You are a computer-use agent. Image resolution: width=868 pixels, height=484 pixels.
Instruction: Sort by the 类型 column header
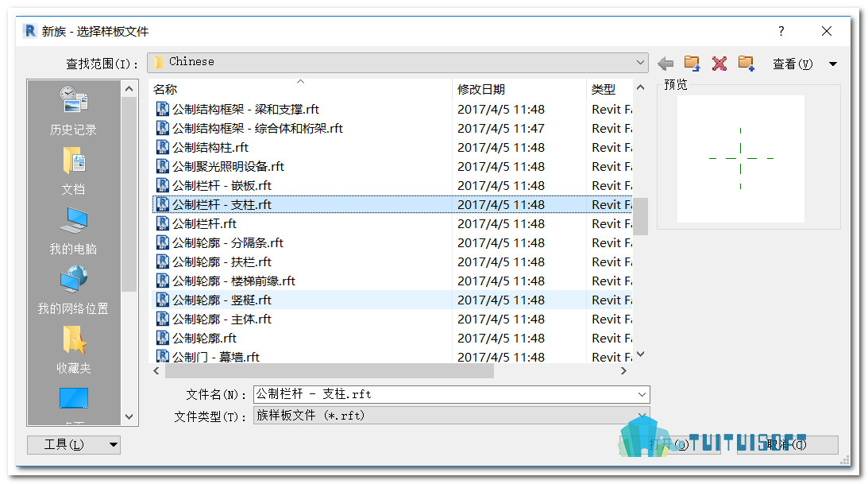[609, 89]
